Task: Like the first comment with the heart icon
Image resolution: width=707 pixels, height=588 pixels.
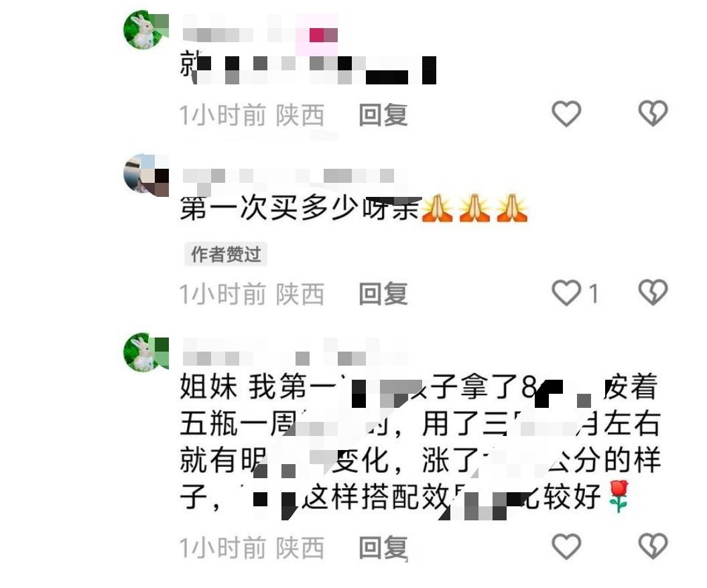Action: (566, 114)
